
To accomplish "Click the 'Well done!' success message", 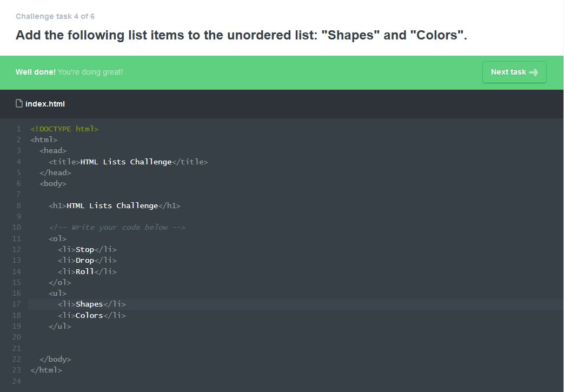I will click(x=36, y=72).
